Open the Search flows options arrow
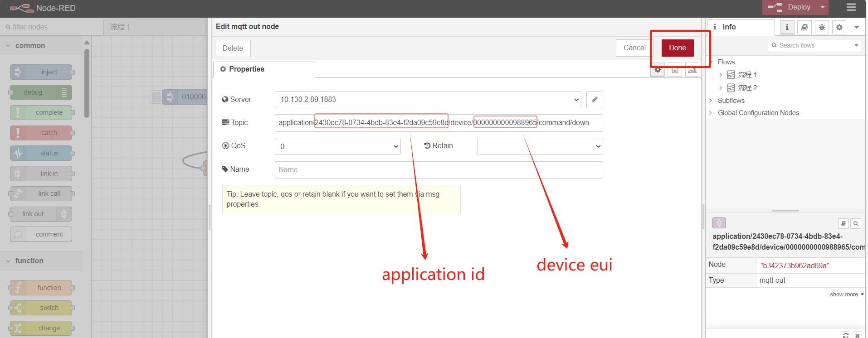Image resolution: width=868 pixels, height=338 pixels. pos(857,45)
